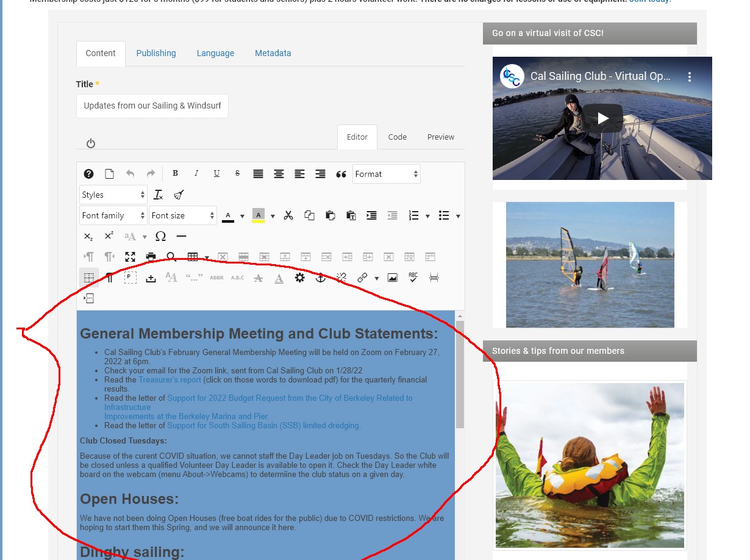Toggle the editor power icon

click(91, 143)
